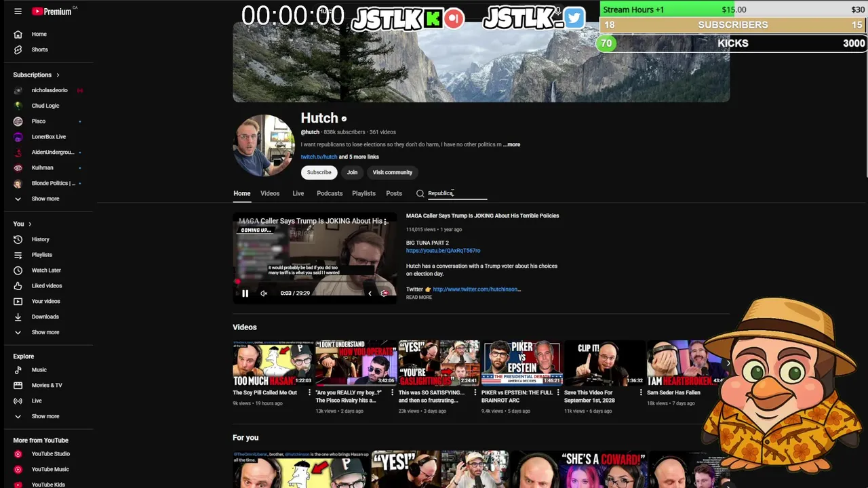Select the channel Home tab
Viewport: 868px width, 488px height.
(241, 193)
